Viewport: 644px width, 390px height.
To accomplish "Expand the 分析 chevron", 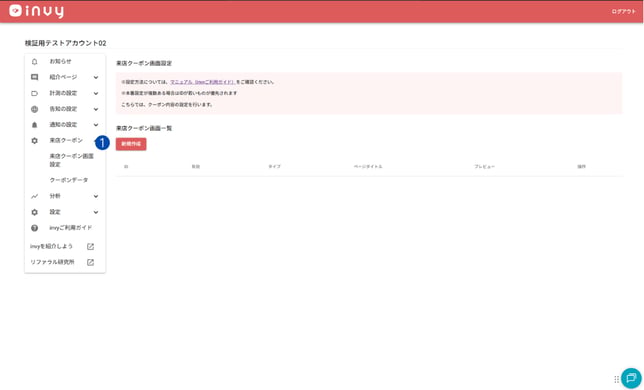I will pos(96,196).
